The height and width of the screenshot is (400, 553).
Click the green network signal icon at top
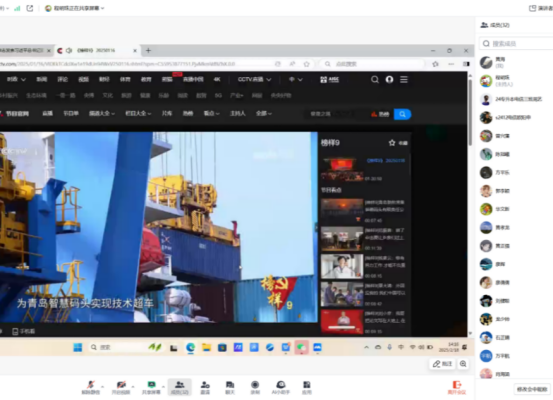(x=17, y=8)
